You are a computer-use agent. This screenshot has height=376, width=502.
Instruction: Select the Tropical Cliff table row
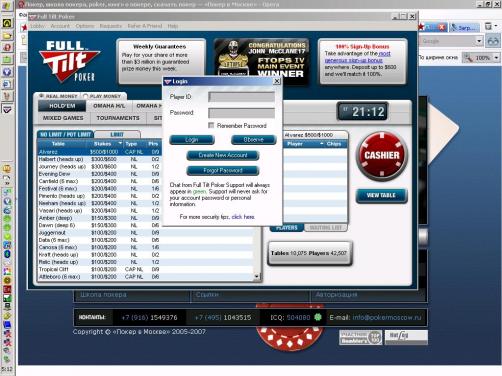tap(146, 269)
